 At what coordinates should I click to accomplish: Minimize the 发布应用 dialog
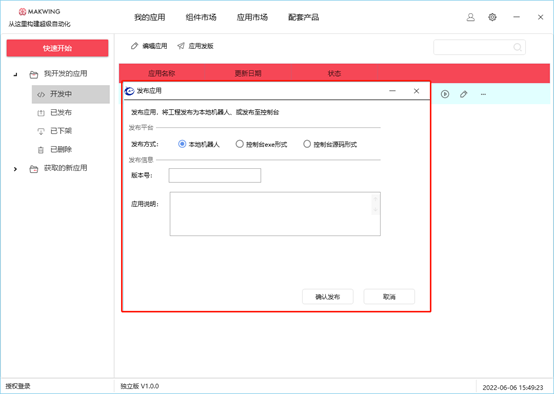[392, 91]
